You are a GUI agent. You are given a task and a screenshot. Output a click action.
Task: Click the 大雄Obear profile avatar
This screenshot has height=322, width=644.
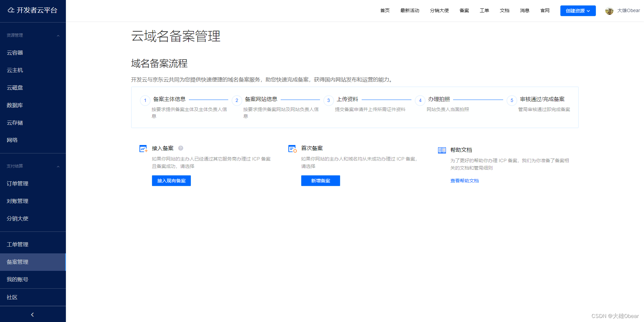[609, 10]
